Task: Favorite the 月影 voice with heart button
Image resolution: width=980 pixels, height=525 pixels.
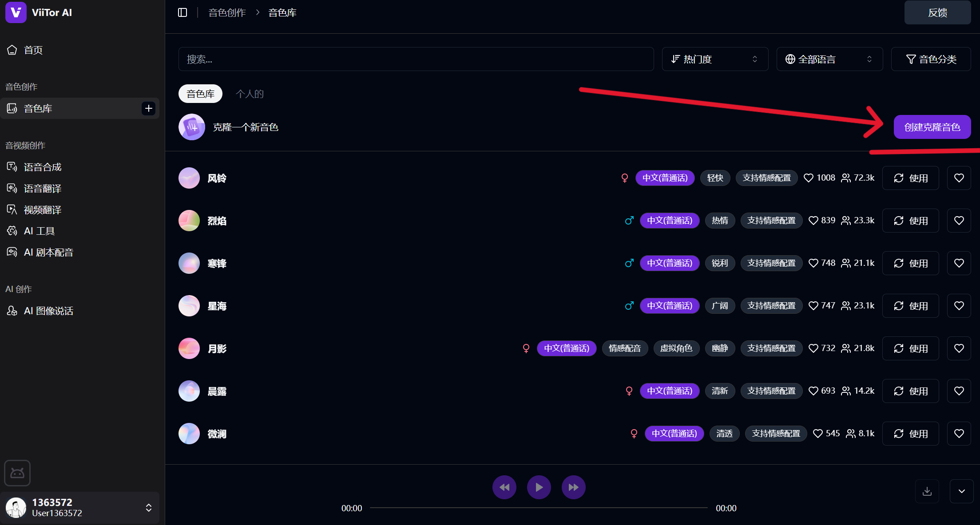Action: coord(959,348)
